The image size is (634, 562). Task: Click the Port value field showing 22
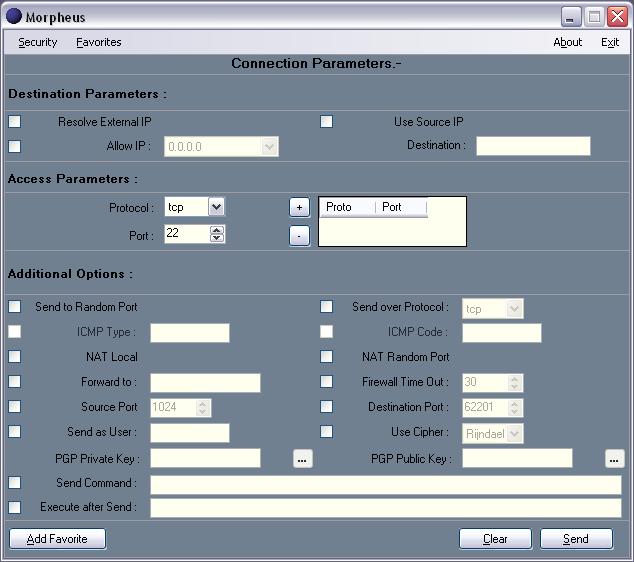(187, 234)
